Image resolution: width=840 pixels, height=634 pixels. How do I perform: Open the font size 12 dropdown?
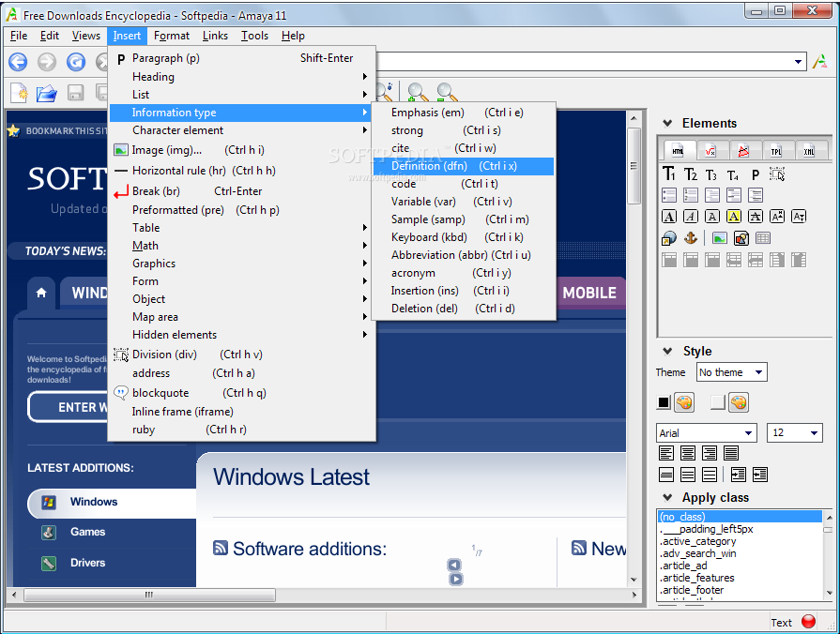point(794,432)
